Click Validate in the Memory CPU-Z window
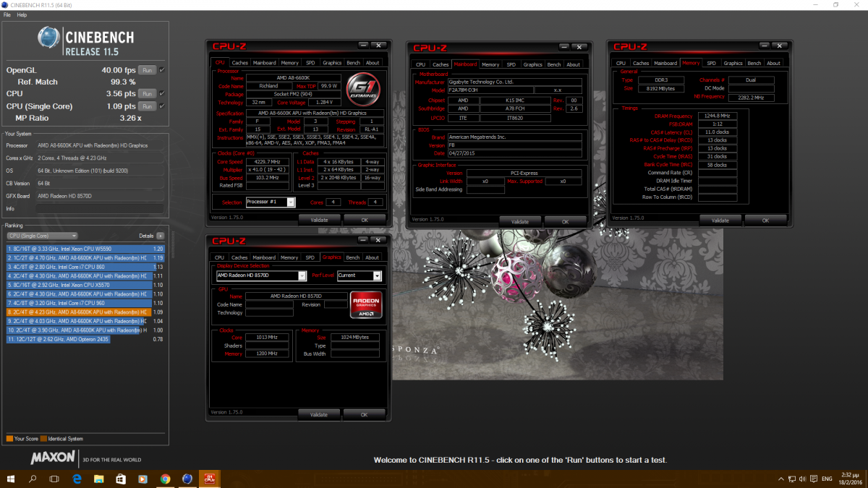 [720, 220]
